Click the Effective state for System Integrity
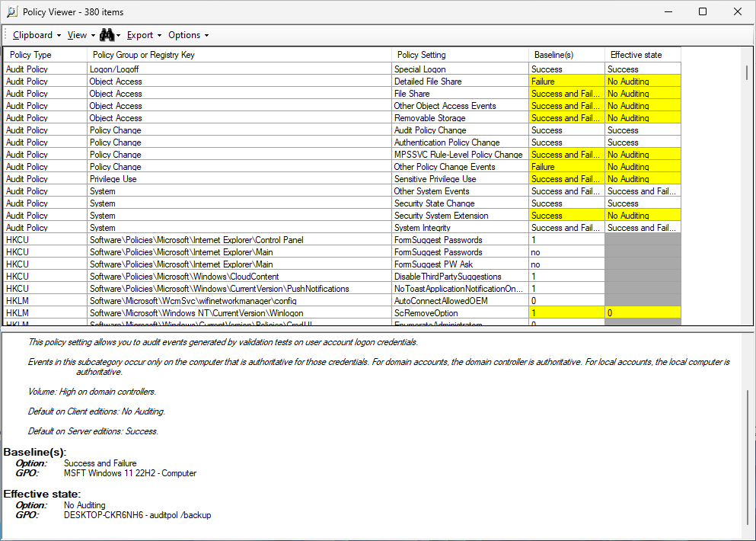The image size is (756, 541). [x=643, y=228]
